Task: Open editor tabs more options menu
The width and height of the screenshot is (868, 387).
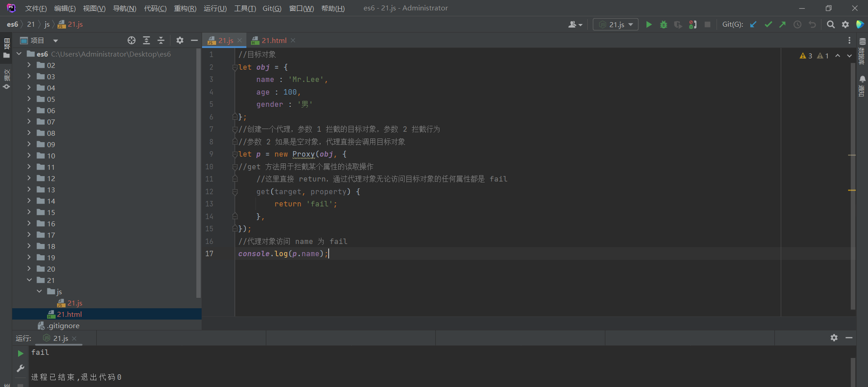Action: pyautogui.click(x=849, y=40)
